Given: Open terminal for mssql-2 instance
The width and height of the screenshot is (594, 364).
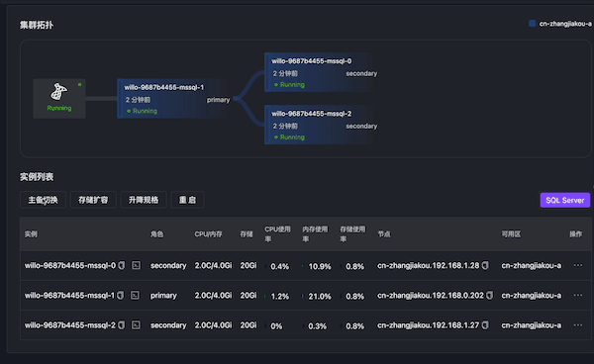Looking at the screenshot, I should [136, 325].
